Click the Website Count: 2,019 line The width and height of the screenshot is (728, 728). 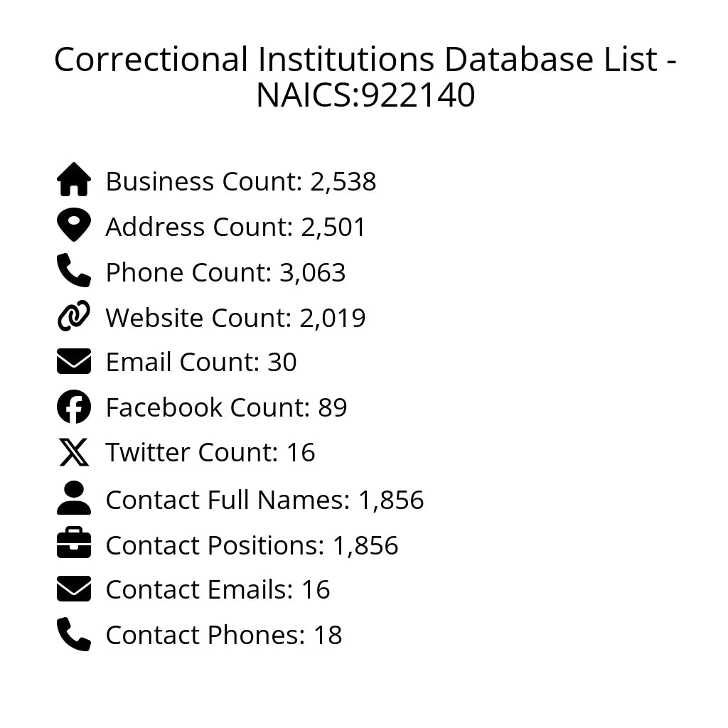pyautogui.click(x=235, y=318)
